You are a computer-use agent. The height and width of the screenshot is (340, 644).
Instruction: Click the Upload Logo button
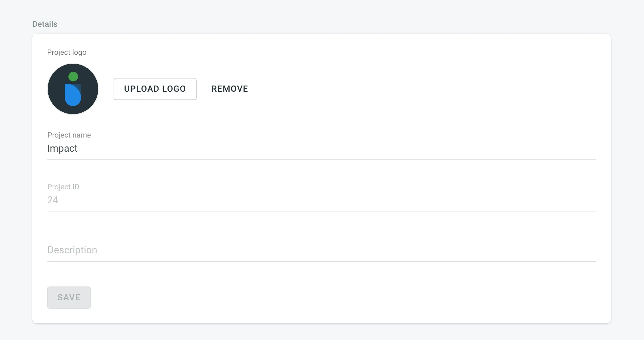(x=155, y=89)
